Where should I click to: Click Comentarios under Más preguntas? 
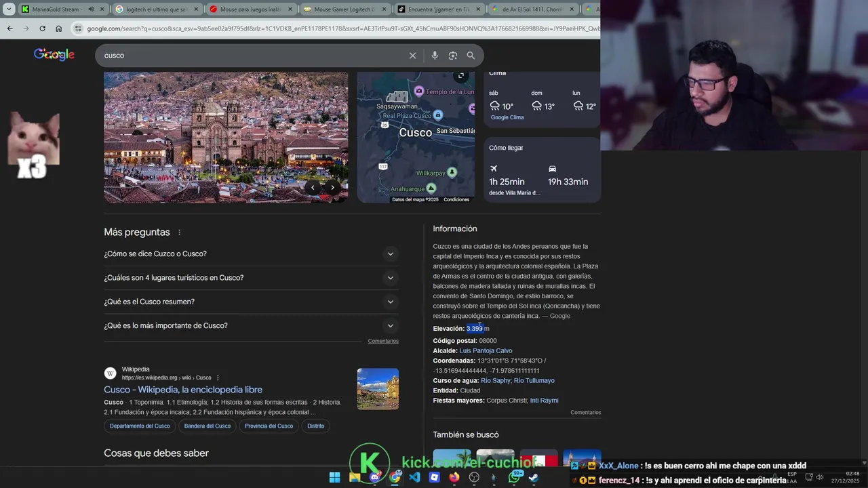(x=383, y=341)
